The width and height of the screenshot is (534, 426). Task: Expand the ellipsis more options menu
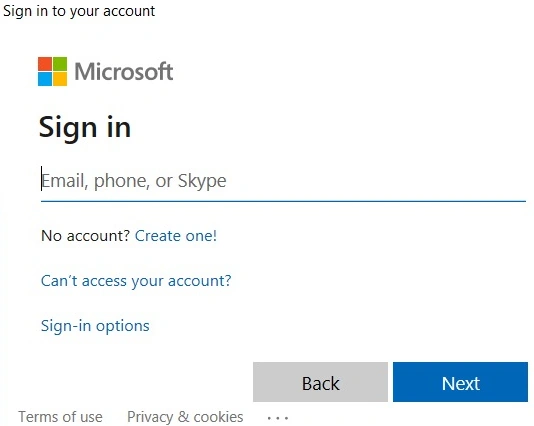278,417
